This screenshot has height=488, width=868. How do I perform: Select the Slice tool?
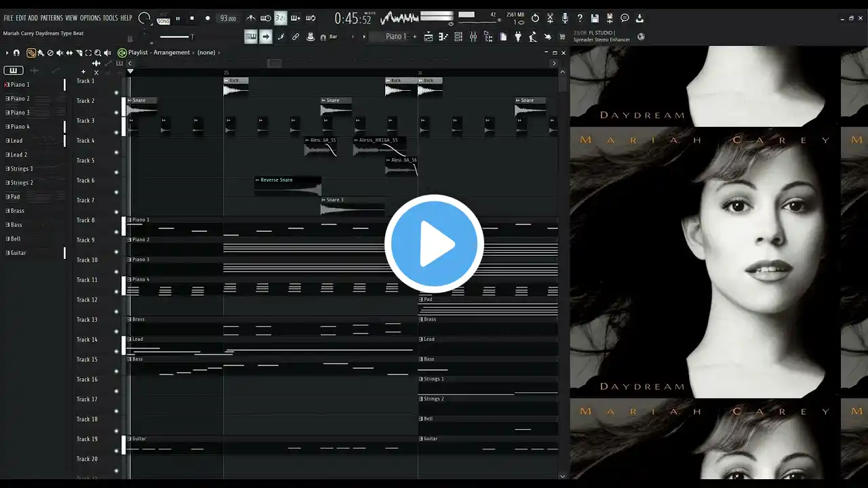[x=79, y=53]
